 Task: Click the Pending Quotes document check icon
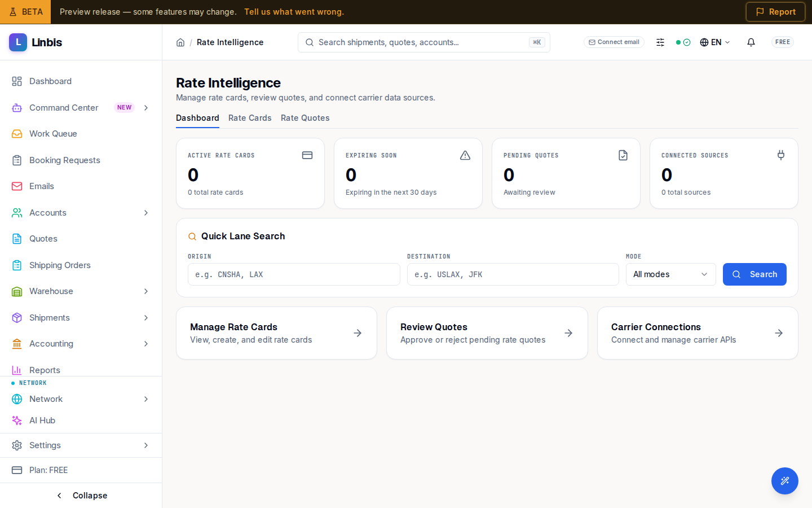(x=623, y=155)
